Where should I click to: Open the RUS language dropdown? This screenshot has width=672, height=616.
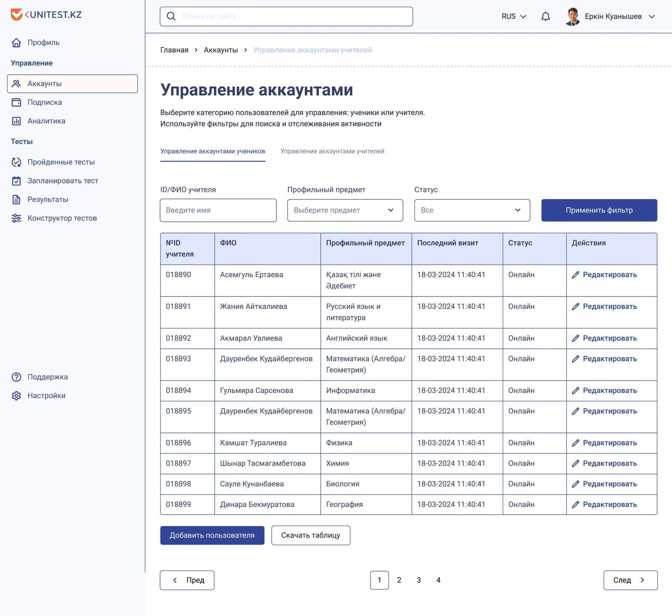tap(514, 16)
